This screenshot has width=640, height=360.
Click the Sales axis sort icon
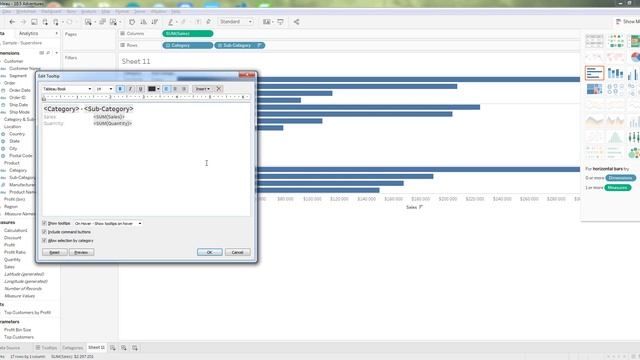point(421,207)
